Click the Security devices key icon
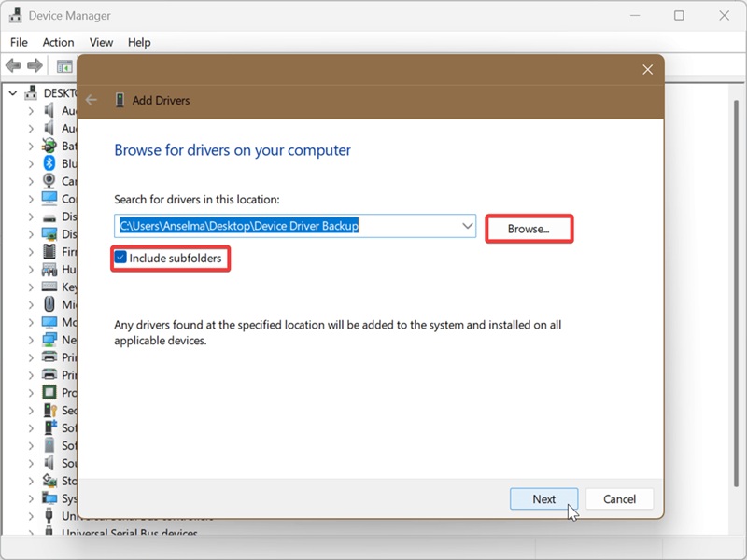Image resolution: width=747 pixels, height=560 pixels. (x=50, y=411)
